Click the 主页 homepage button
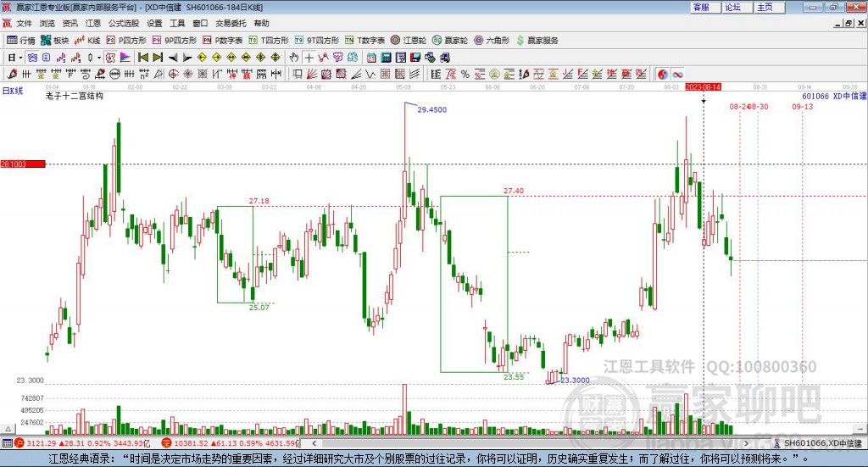This screenshot has width=868, height=467. coord(769,7)
